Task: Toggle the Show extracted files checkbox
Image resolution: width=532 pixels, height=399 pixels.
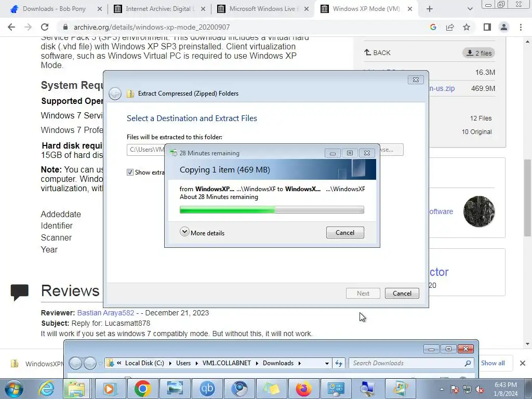Action: (130, 172)
